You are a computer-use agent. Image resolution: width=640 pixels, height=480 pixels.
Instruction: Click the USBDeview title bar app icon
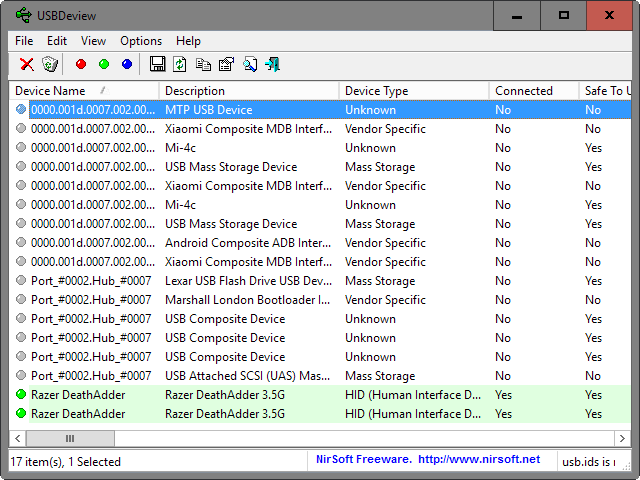tap(23, 15)
